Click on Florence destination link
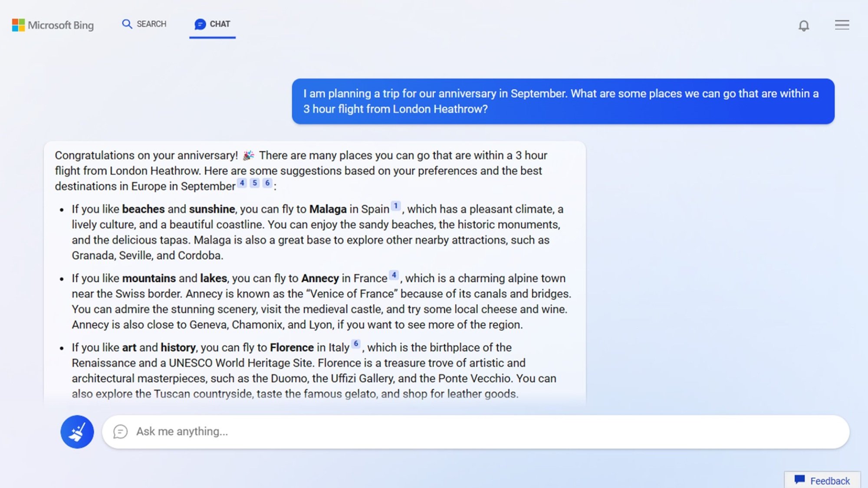The image size is (868, 488). tap(292, 347)
